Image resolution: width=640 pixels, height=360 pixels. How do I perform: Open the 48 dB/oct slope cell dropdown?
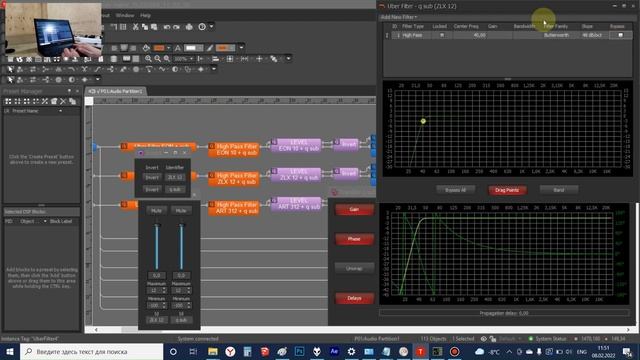point(592,36)
